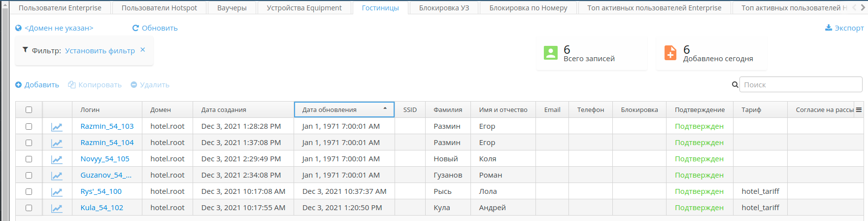Focus the Поиск search field
This screenshot has height=221, width=868.
[801, 85]
